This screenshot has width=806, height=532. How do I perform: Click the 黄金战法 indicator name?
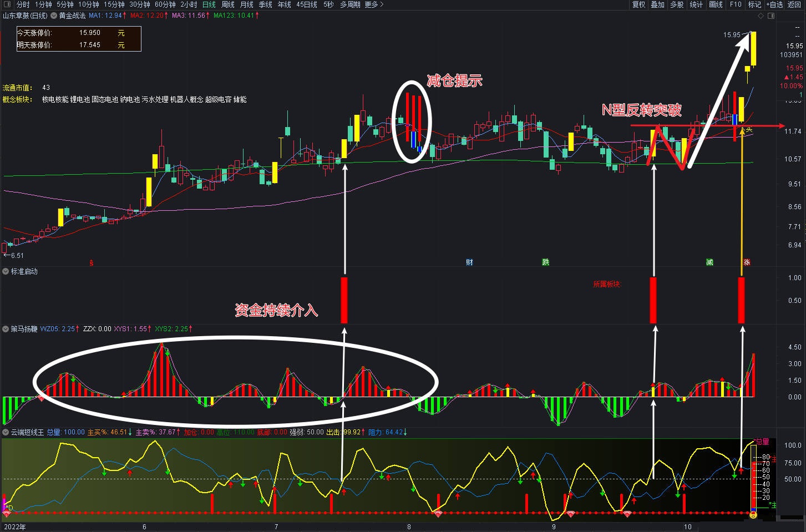tap(73, 16)
